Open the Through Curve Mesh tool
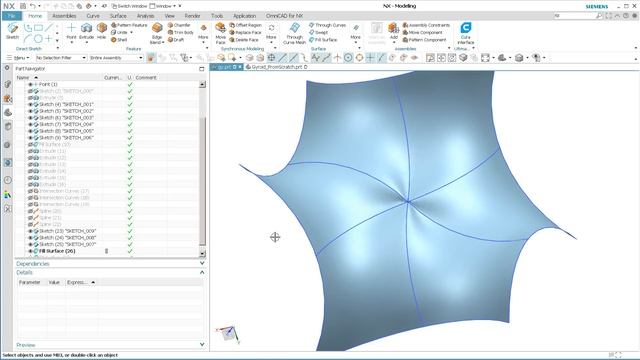 coord(294,33)
